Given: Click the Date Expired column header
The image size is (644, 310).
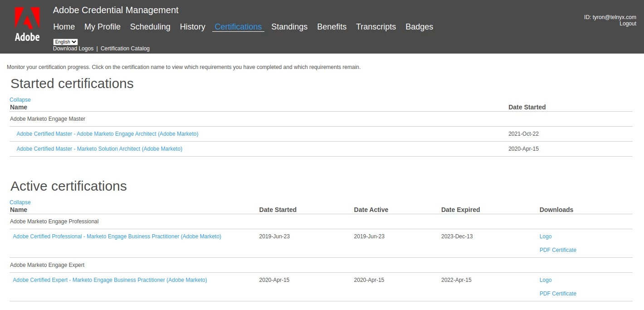Looking at the screenshot, I should (x=460, y=210).
